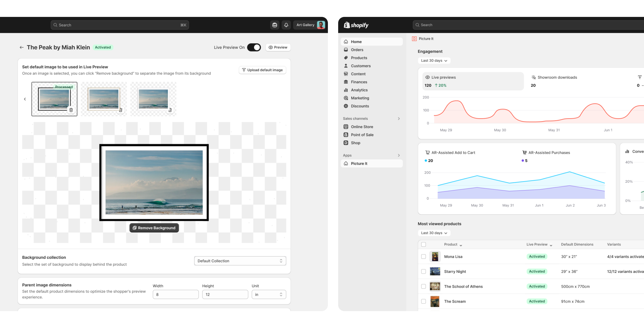Click the Width input field
This screenshot has height=328, width=644.
click(x=175, y=294)
